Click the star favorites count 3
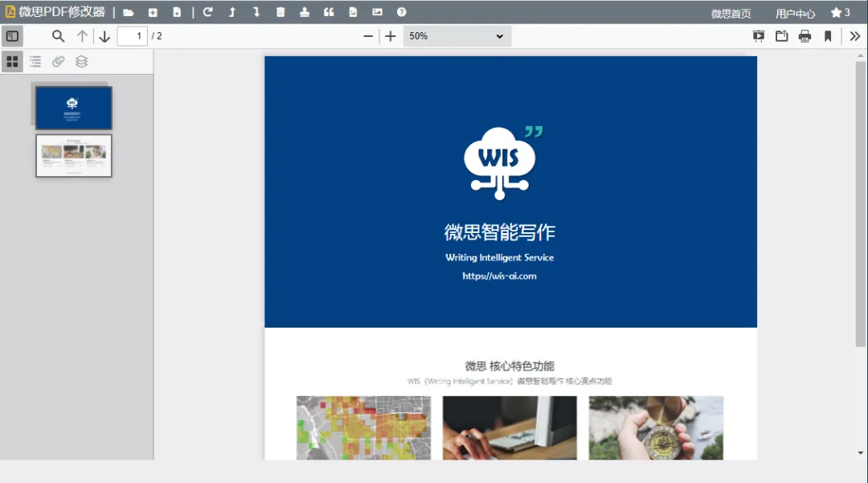 click(841, 12)
